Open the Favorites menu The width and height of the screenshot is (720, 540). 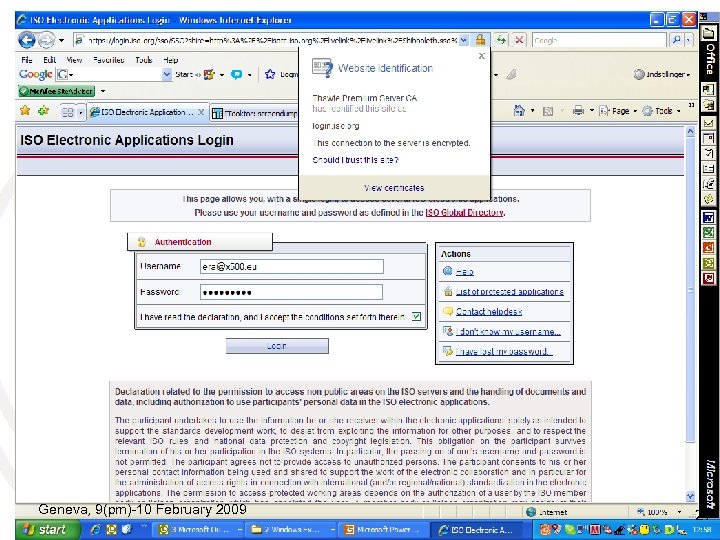(109, 60)
